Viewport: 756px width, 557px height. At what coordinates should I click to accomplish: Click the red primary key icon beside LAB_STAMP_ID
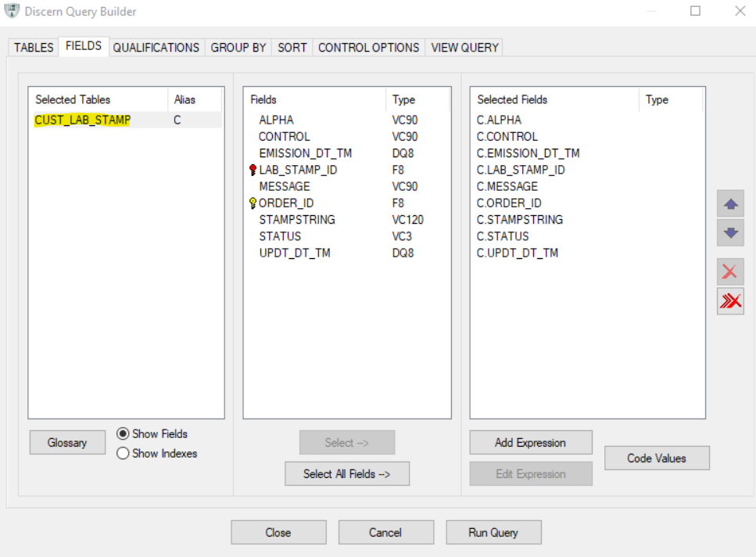click(253, 170)
